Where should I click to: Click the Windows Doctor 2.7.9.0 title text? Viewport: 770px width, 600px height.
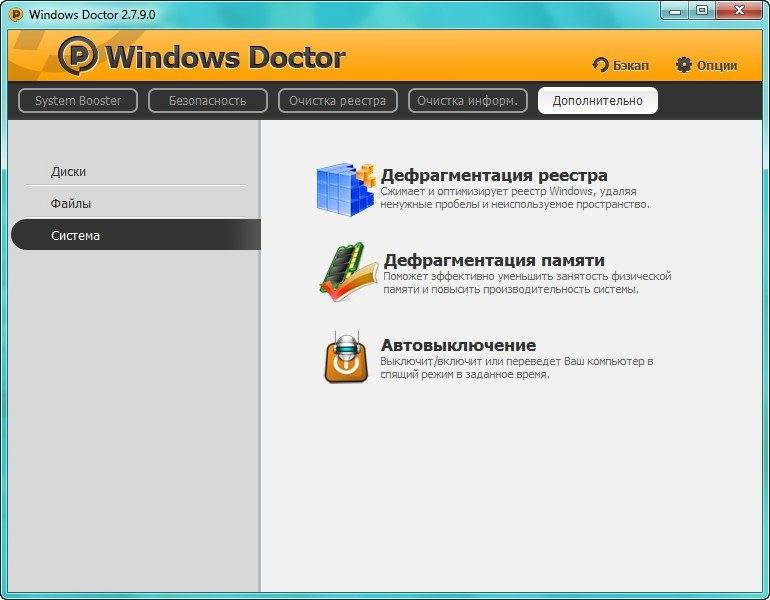coord(92,14)
